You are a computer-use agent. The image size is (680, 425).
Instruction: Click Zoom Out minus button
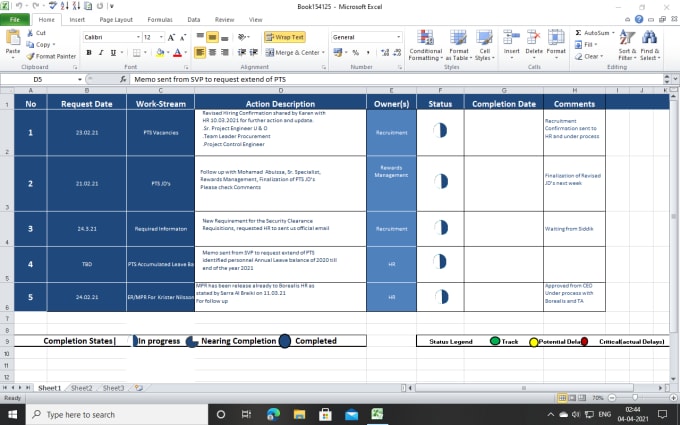click(x=612, y=398)
